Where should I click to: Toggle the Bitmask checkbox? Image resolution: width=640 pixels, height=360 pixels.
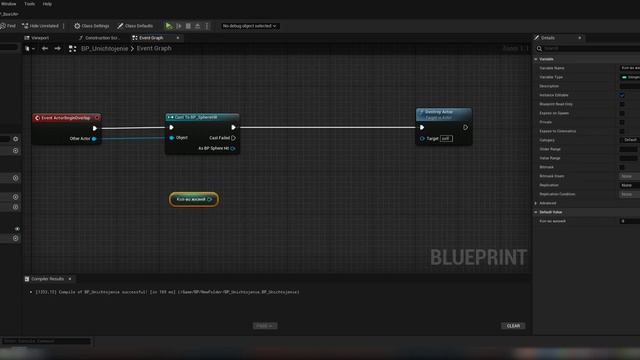pos(622,167)
